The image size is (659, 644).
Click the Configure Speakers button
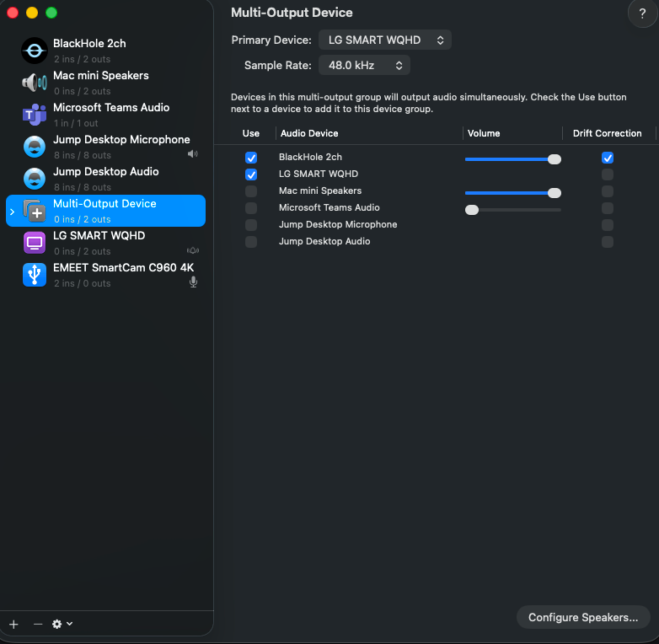[x=583, y=617]
